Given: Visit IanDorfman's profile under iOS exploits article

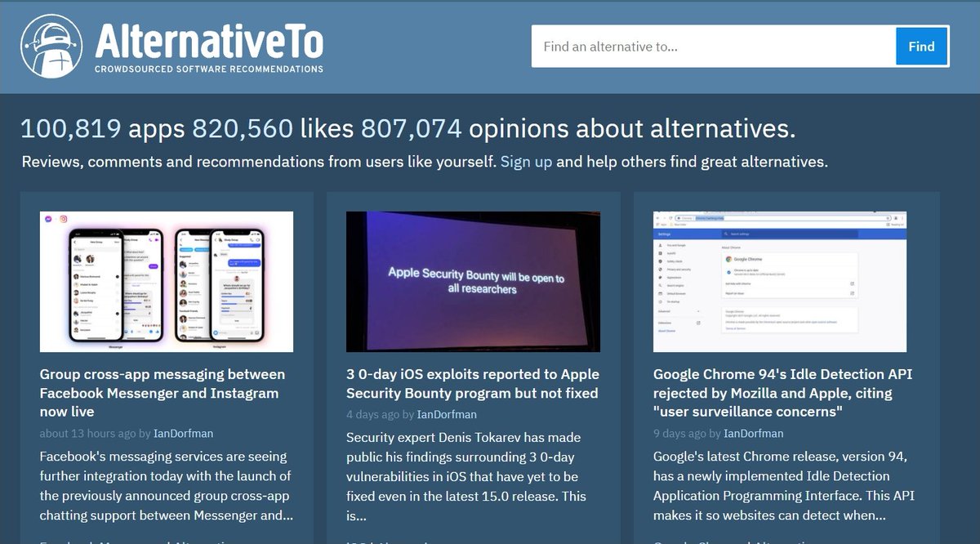Looking at the screenshot, I should 447,415.
